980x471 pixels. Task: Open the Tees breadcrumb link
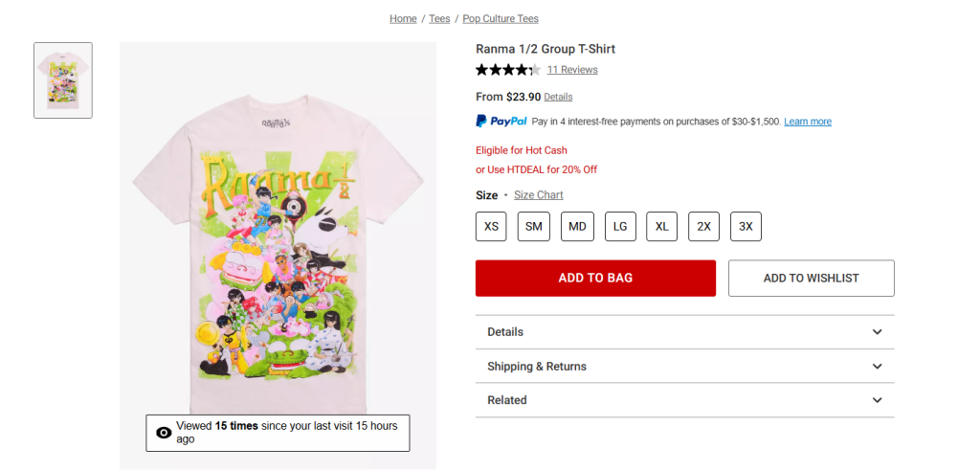[439, 19]
